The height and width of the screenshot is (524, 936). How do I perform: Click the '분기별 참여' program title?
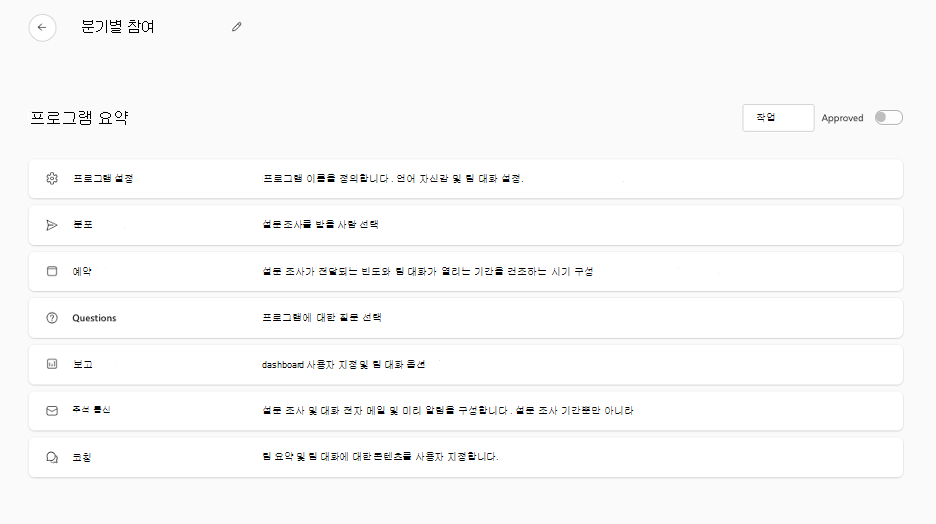pos(118,27)
